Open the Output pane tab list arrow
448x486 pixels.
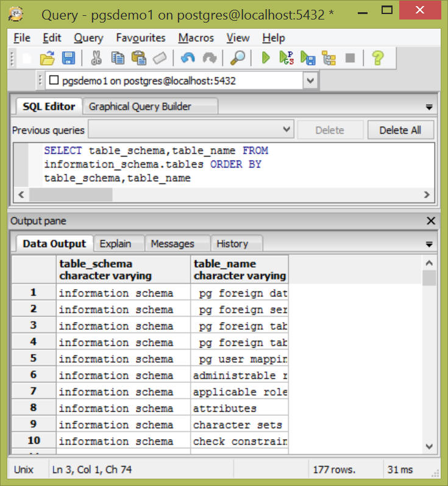point(429,245)
